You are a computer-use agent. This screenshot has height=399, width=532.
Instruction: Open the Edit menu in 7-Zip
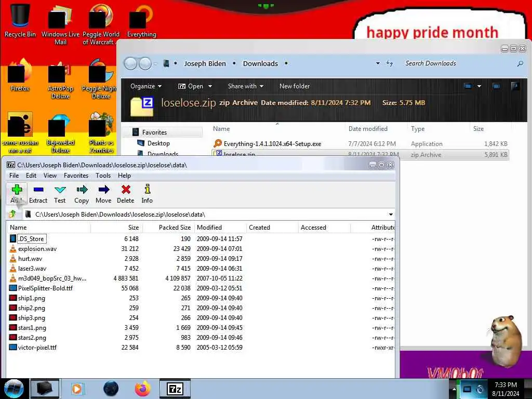click(31, 176)
